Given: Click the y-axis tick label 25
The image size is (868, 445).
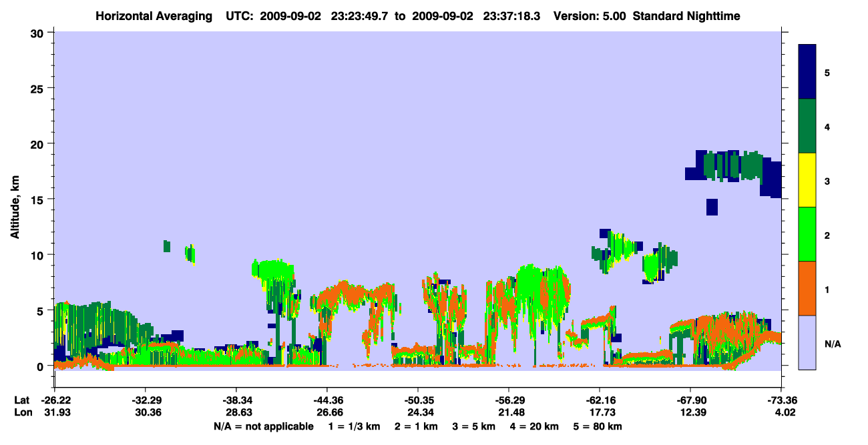Looking at the screenshot, I should click(38, 88).
